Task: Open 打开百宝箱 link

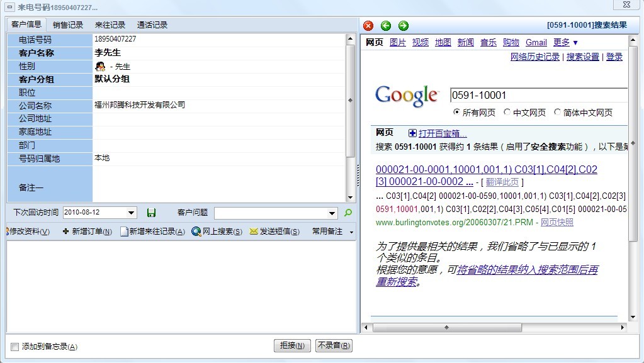Action: [x=443, y=133]
